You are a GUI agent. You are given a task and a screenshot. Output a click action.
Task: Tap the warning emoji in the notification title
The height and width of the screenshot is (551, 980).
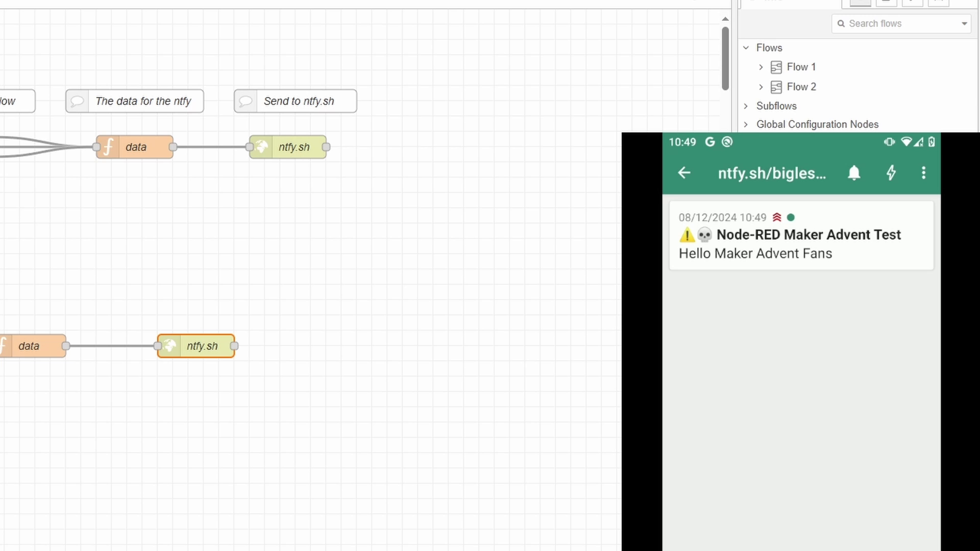687,235
